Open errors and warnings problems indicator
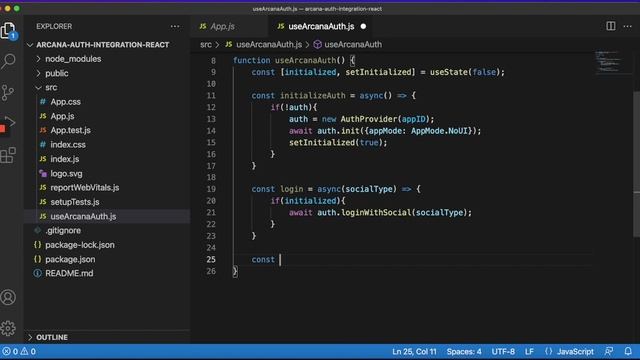This screenshot has width=640, height=360. [x=19, y=351]
